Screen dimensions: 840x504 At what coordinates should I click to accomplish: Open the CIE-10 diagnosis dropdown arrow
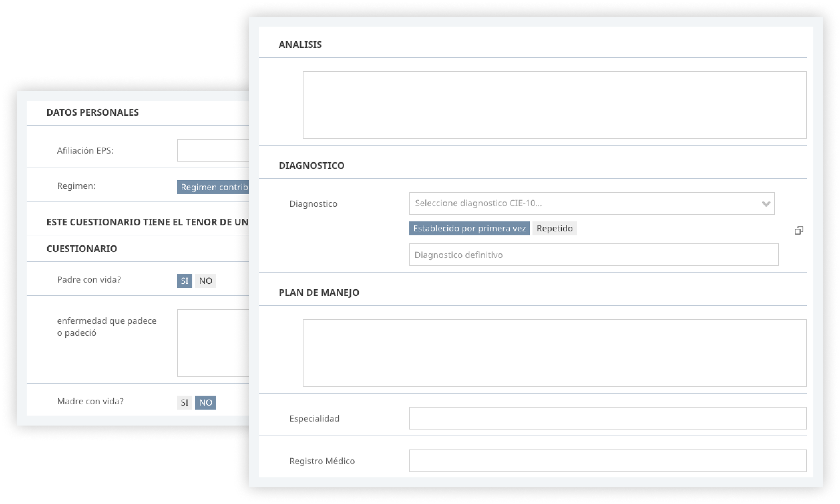pyautogui.click(x=765, y=204)
